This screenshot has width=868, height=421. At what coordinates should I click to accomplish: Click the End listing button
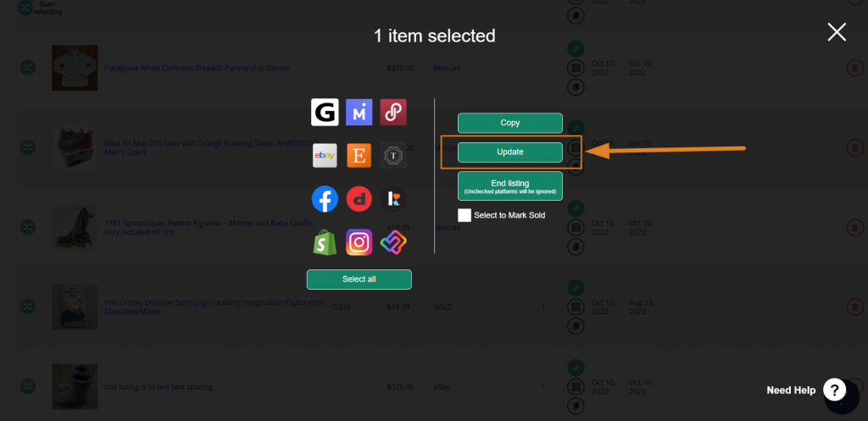point(509,186)
